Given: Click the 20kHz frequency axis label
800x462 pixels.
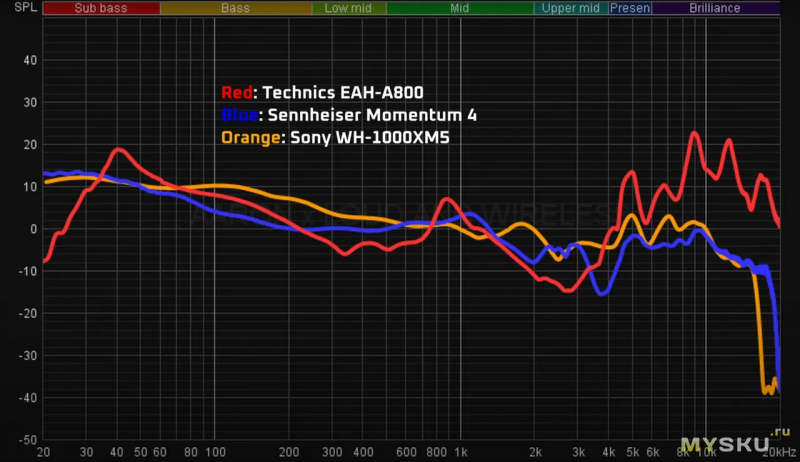Looking at the screenshot, I should coord(779,452).
